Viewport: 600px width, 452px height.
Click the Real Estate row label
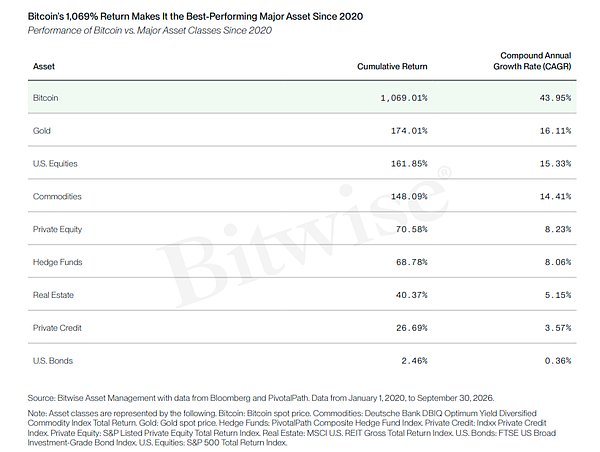coord(53,295)
